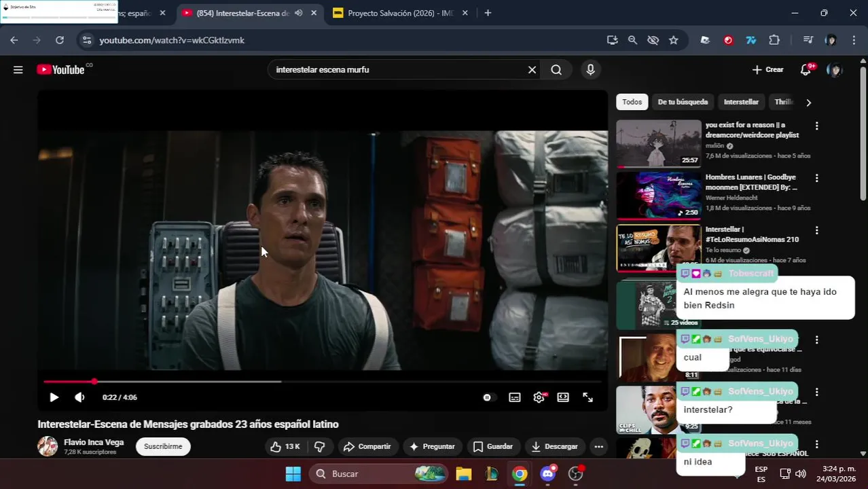Image resolution: width=868 pixels, height=489 pixels.
Task: Open more actions three-dot menu below video
Action: 598,446
